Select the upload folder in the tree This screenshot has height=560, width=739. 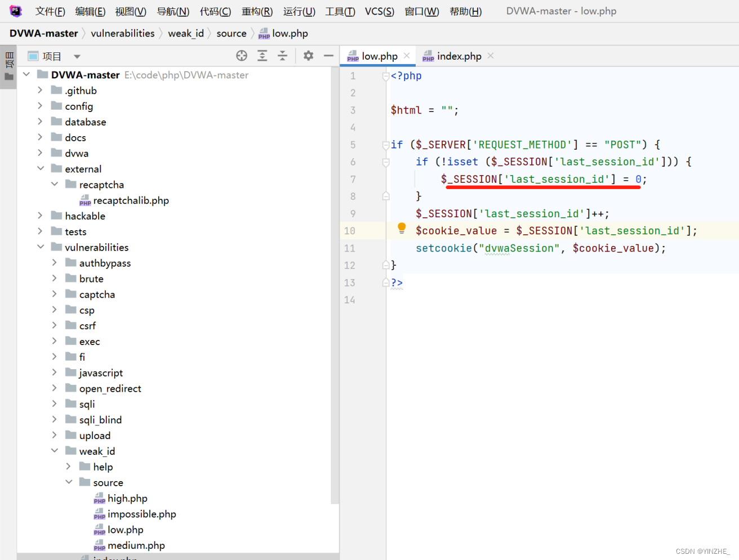point(88,436)
